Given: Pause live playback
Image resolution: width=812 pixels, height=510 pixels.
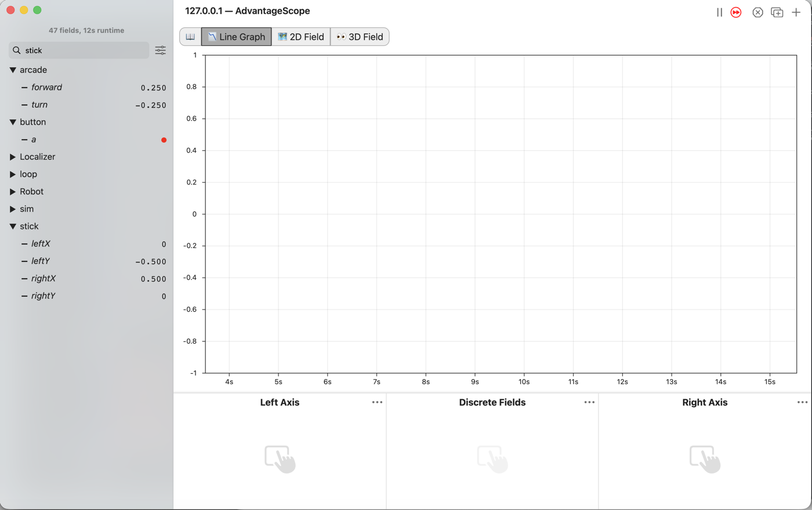Looking at the screenshot, I should click(719, 12).
